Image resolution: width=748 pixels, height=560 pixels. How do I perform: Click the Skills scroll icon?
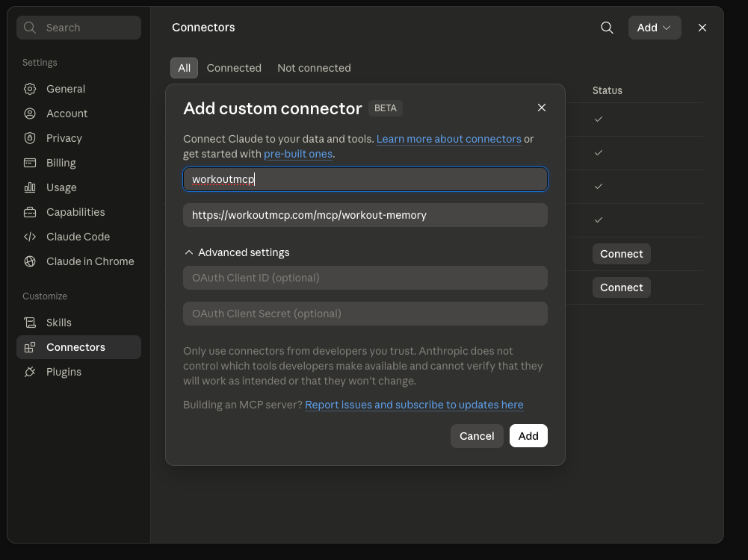pos(30,323)
